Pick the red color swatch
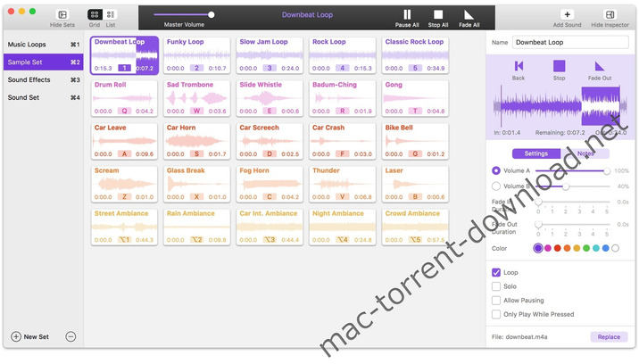The height and width of the screenshot is (364, 639). point(558,248)
